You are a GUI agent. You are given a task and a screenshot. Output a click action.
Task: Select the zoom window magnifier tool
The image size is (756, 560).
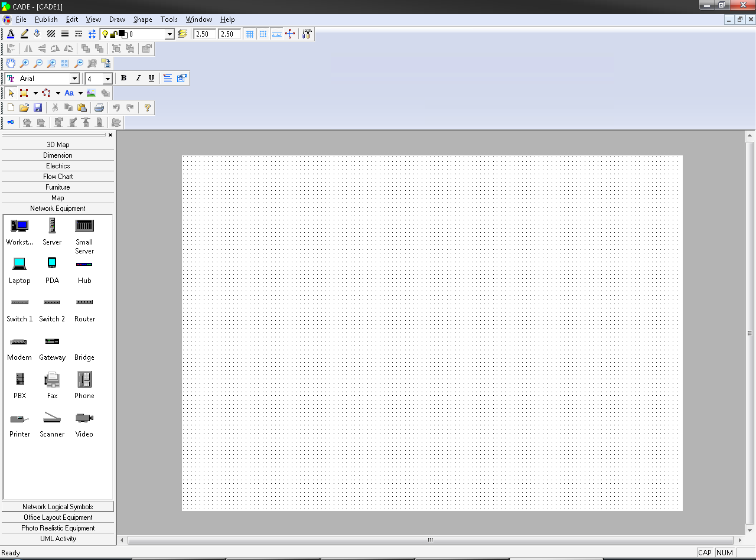[52, 63]
